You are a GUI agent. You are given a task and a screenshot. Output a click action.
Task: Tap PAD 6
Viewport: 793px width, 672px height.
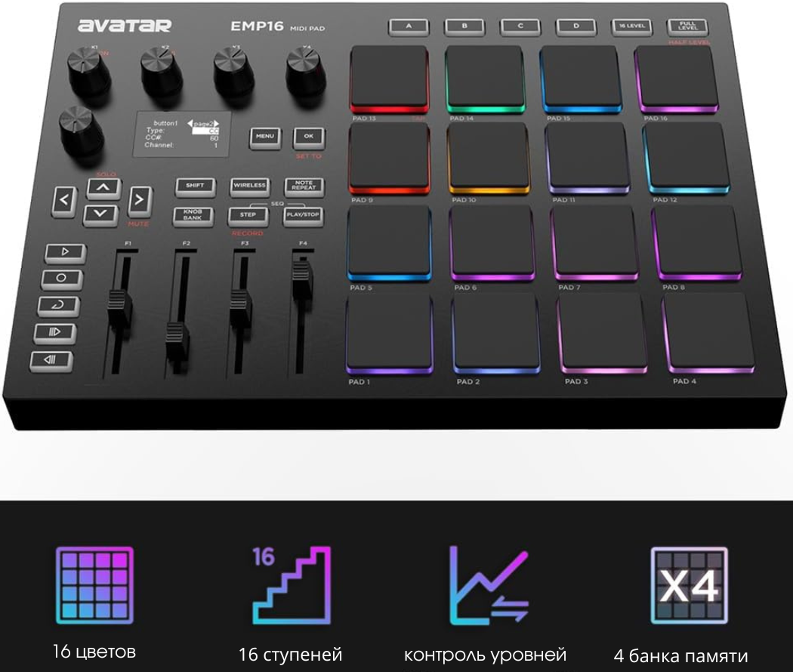click(492, 242)
